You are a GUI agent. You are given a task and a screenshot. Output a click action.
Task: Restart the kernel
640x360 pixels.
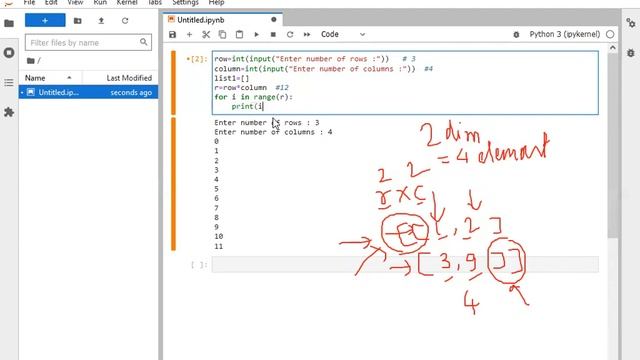pos(290,35)
